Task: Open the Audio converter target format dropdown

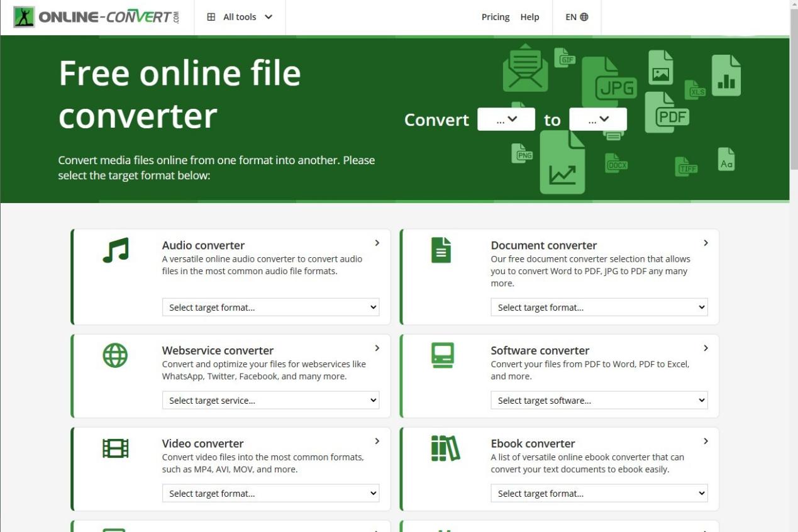Action: point(270,308)
